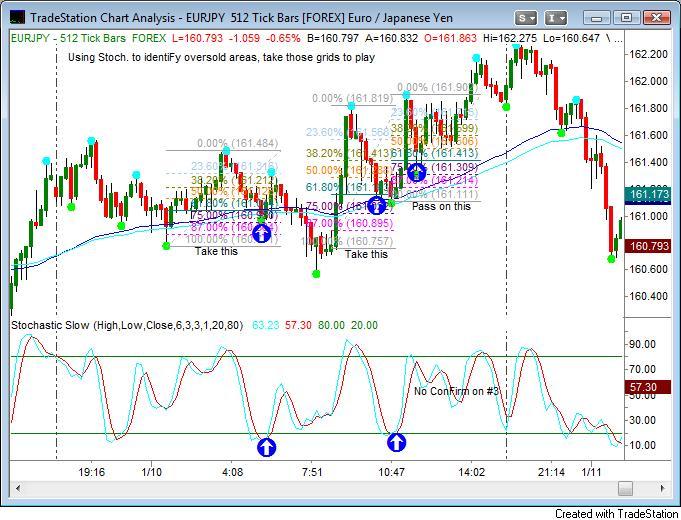
Task: Click the '87.00% (160.895)' retracement label
Action: (350, 223)
